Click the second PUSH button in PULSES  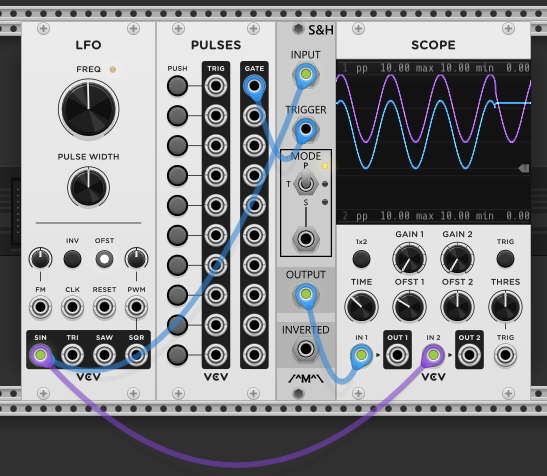click(x=177, y=116)
